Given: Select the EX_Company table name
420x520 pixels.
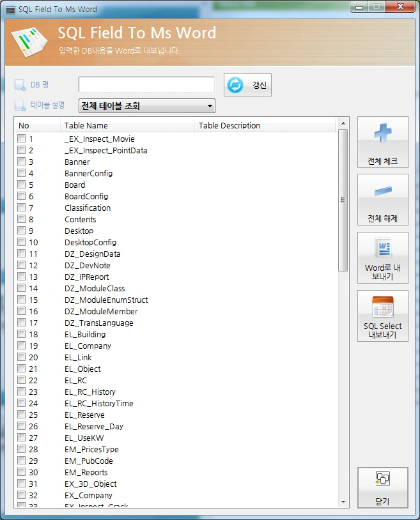Looking at the screenshot, I should (89, 496).
